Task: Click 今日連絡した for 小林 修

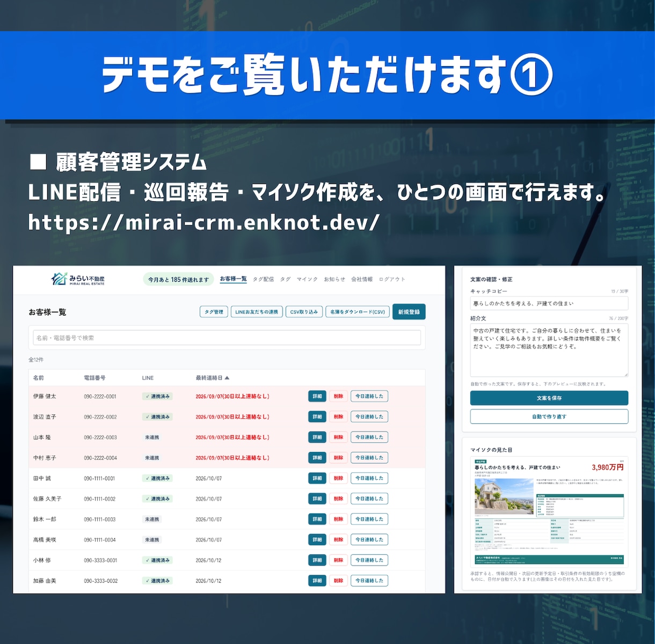Action: click(x=369, y=560)
